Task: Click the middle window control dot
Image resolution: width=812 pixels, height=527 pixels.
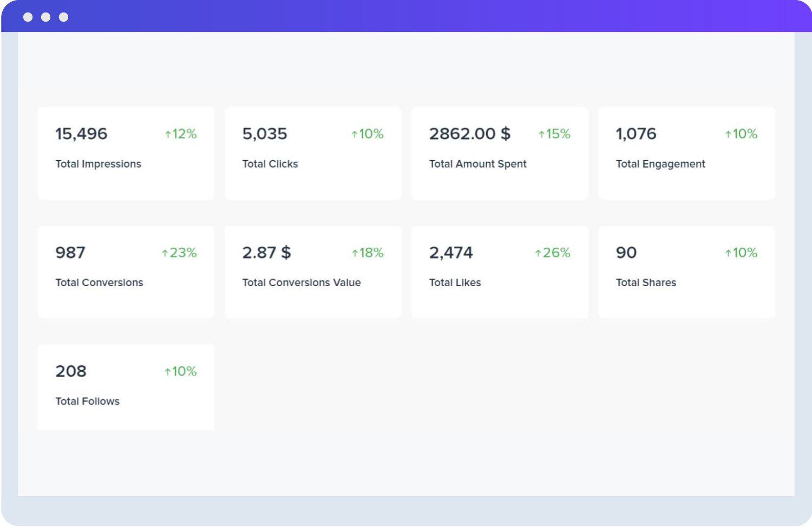Action: (46, 17)
